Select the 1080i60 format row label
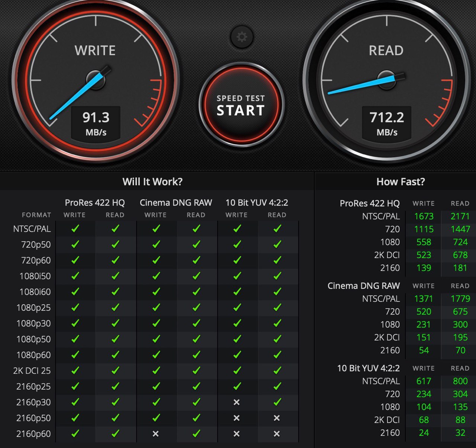This screenshot has width=476, height=448. pyautogui.click(x=35, y=292)
